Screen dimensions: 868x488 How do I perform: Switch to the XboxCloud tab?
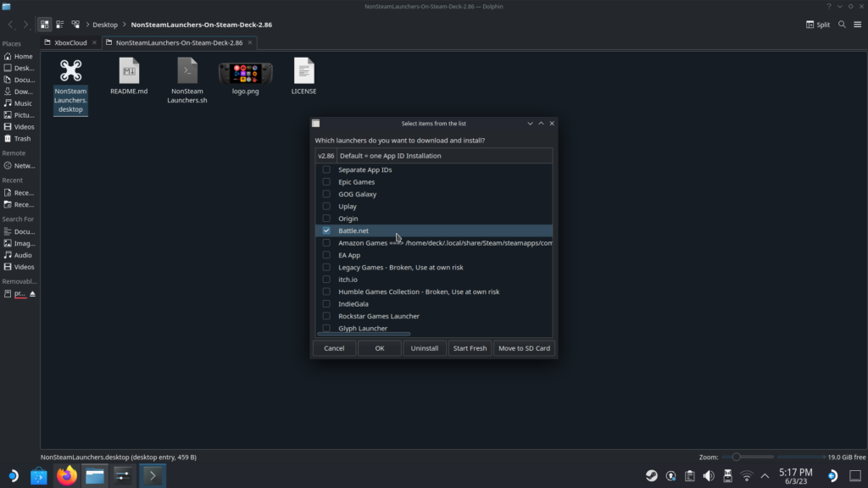point(70,42)
